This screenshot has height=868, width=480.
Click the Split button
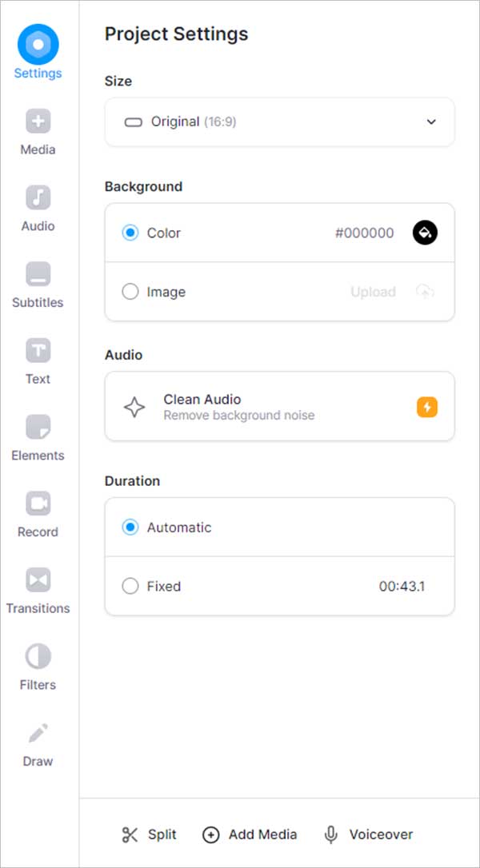tap(149, 834)
